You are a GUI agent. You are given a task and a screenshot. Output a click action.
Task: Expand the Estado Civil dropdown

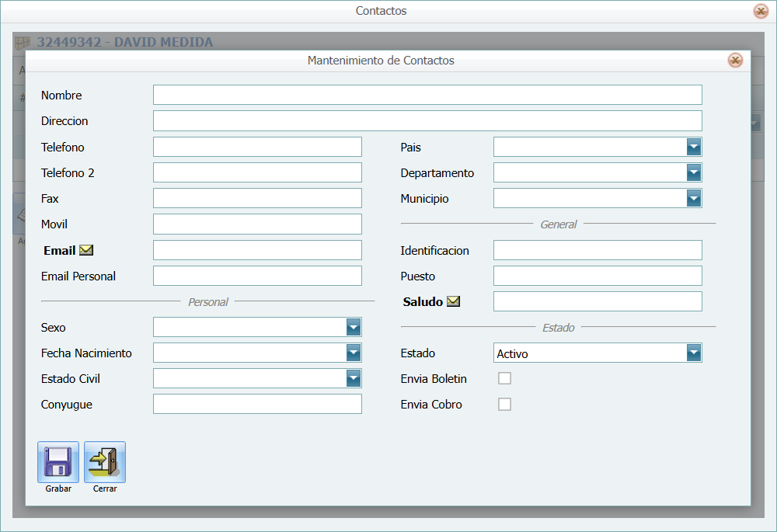click(x=354, y=378)
